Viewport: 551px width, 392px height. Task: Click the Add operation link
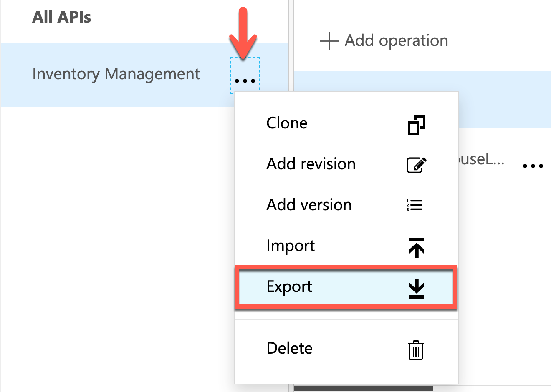click(x=384, y=41)
